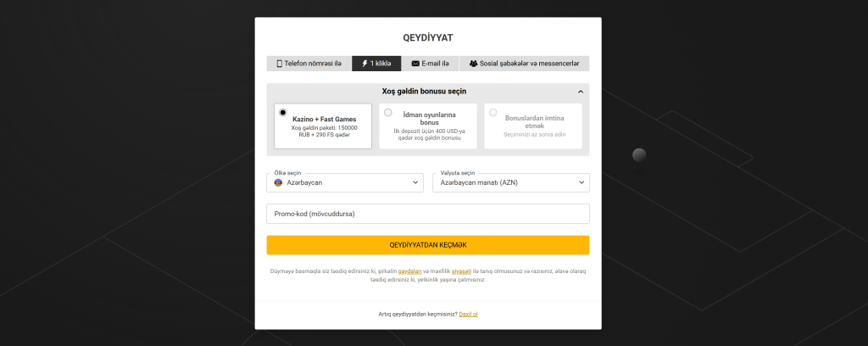Click the lightning bolt icon
This screenshot has width=868, height=346.
click(x=364, y=64)
